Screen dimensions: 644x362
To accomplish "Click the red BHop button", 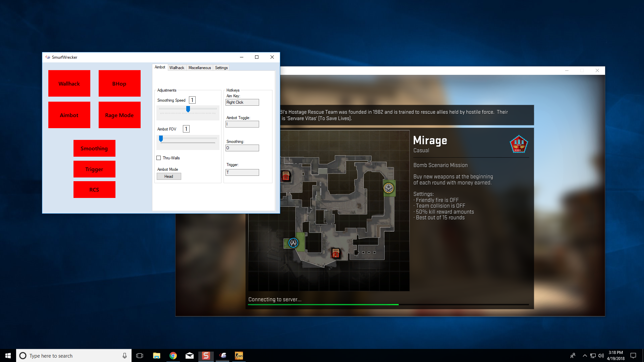I will pyautogui.click(x=119, y=84).
